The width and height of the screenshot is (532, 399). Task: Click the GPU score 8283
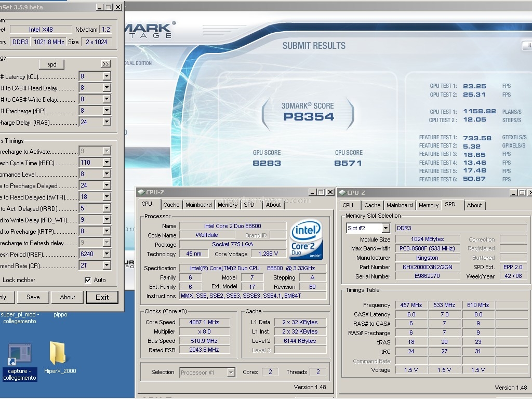tap(267, 163)
